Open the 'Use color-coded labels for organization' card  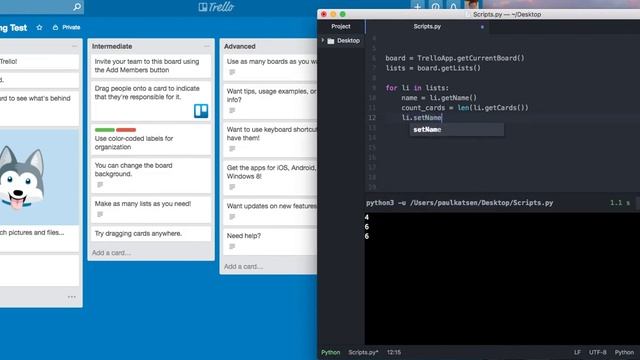151,140
